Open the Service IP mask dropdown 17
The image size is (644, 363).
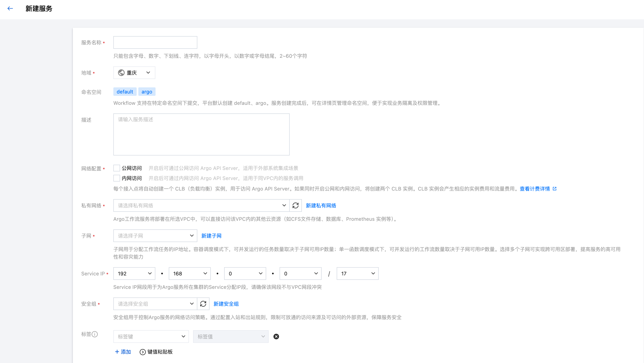tap(357, 274)
